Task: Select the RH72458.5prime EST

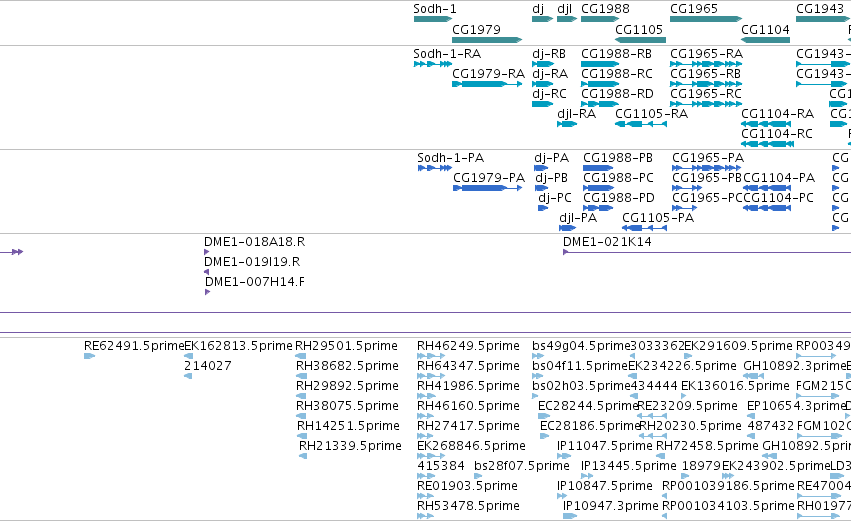Action: click(x=663, y=456)
